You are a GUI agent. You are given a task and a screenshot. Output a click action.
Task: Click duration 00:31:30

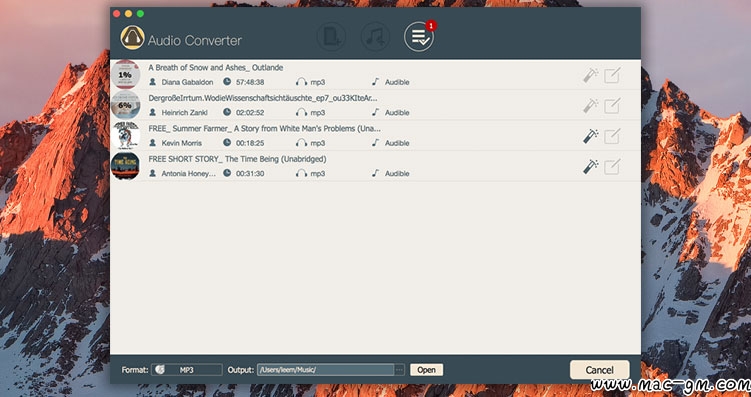(x=250, y=173)
